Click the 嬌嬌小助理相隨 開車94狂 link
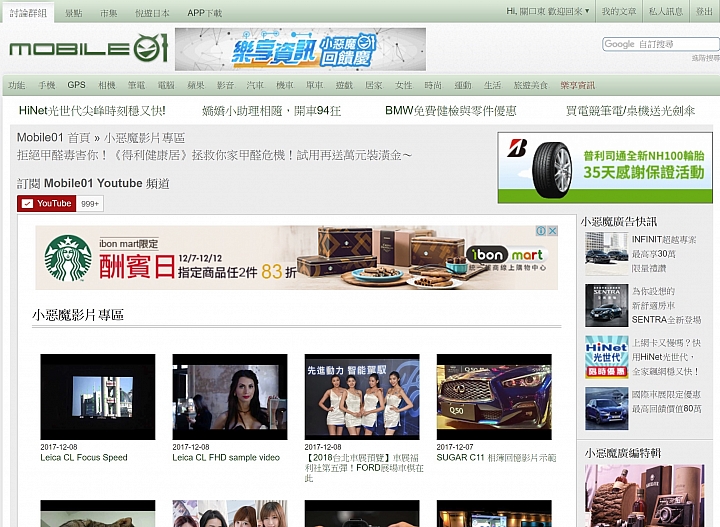 pos(271,111)
